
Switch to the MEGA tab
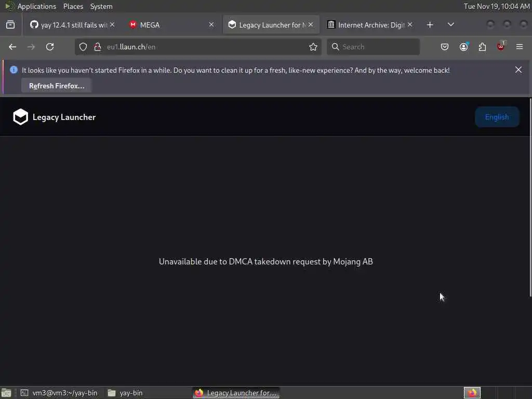click(171, 25)
